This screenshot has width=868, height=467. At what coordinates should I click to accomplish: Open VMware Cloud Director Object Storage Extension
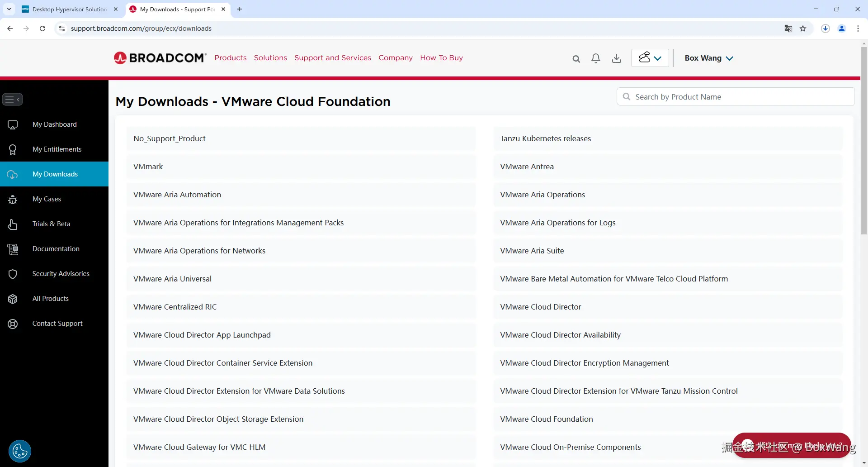click(x=301, y=419)
